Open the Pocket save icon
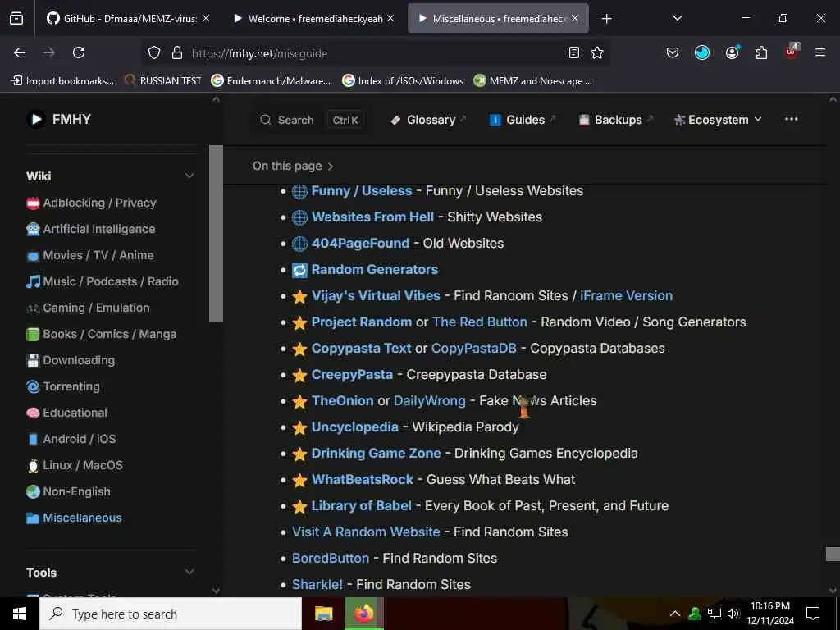 [x=673, y=52]
